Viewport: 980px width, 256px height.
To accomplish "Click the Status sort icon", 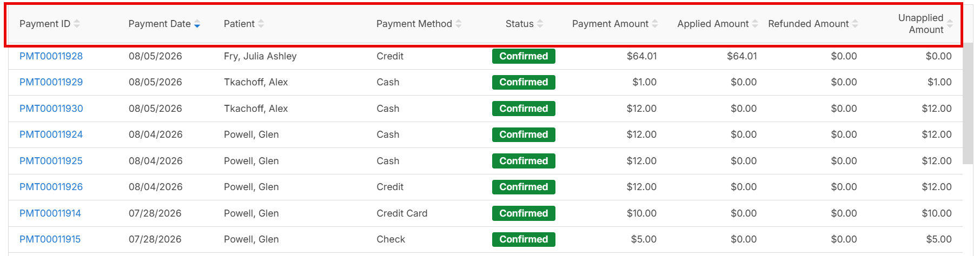I will point(540,24).
